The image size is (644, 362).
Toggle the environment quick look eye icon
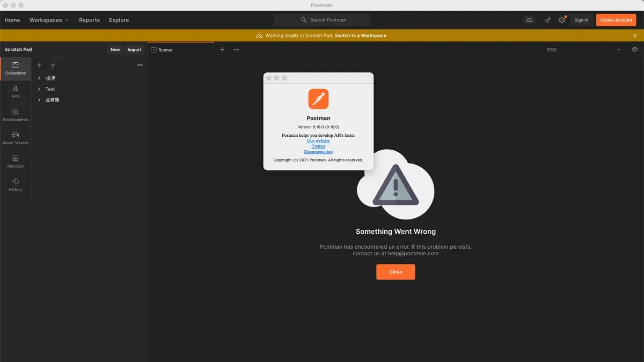[x=635, y=49]
